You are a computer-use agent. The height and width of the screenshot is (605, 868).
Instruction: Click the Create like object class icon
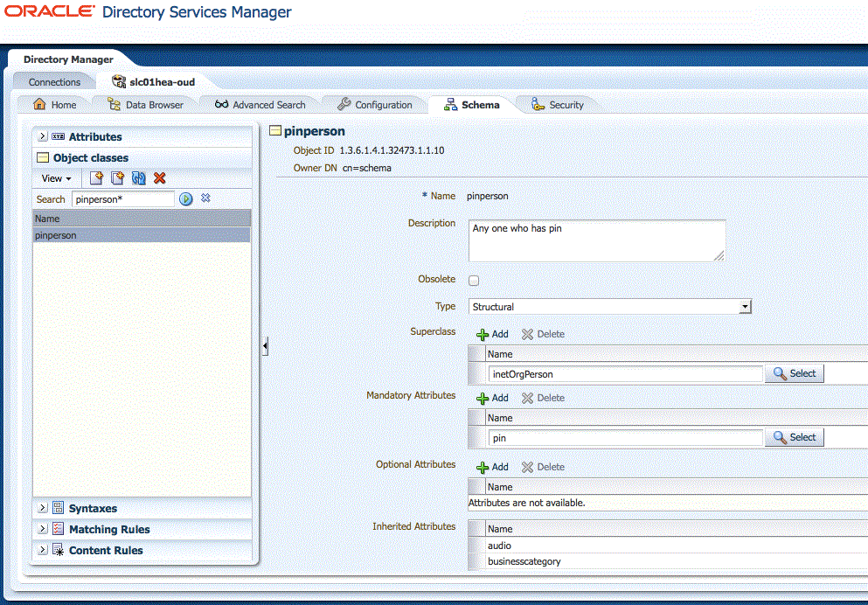pyautogui.click(x=117, y=178)
